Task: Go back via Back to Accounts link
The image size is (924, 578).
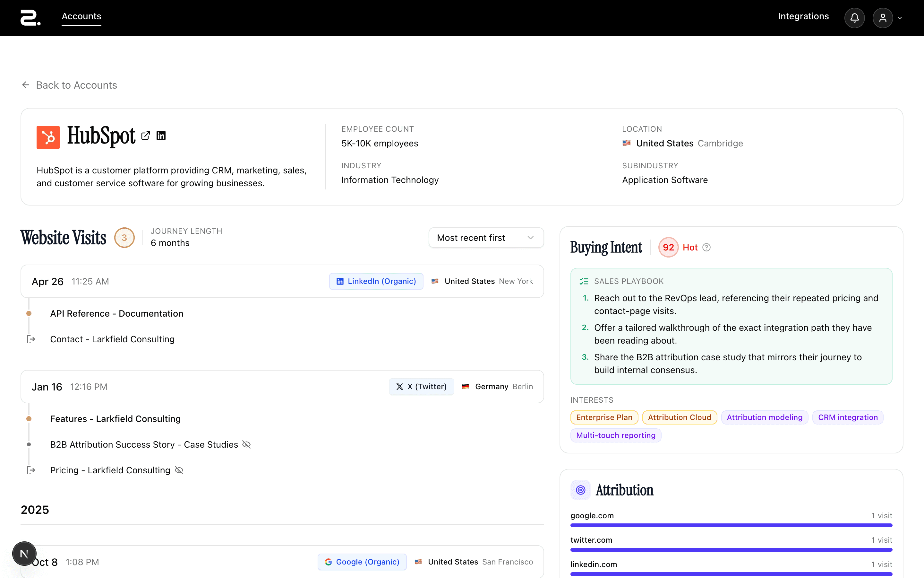Action: (69, 85)
